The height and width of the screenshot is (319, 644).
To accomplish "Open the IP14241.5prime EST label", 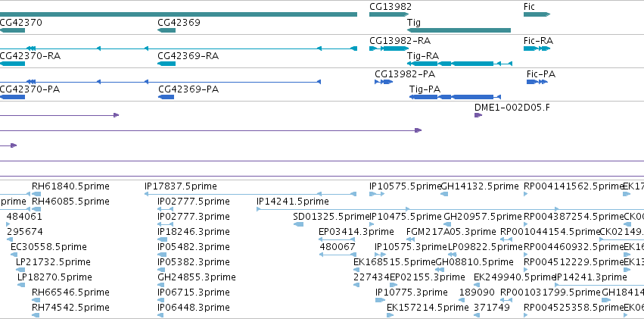I will tap(292, 202).
